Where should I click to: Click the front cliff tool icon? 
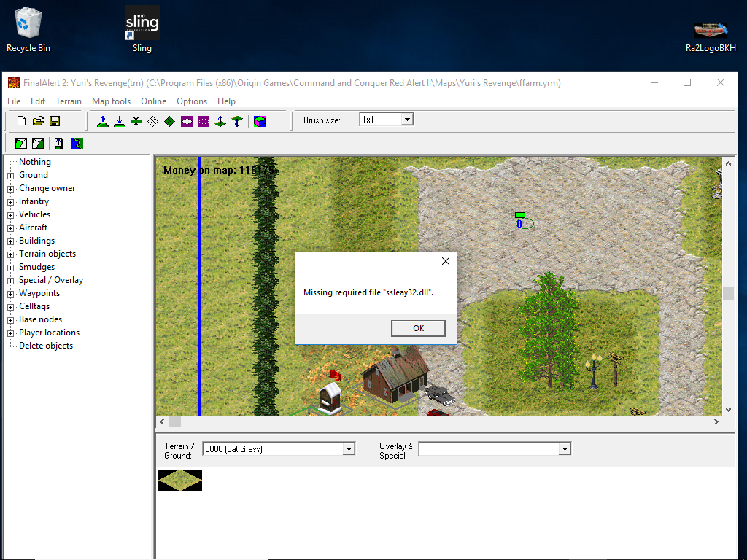[x=21, y=144]
